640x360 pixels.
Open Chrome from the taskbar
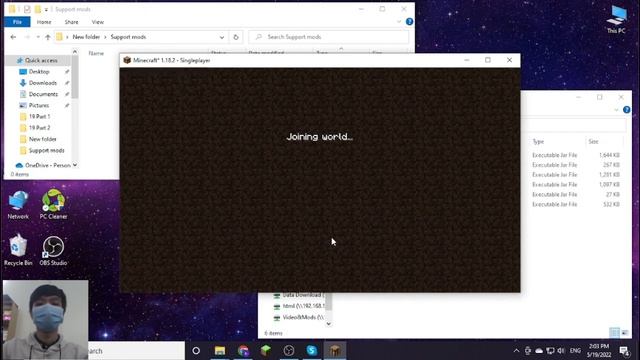pos(243,351)
